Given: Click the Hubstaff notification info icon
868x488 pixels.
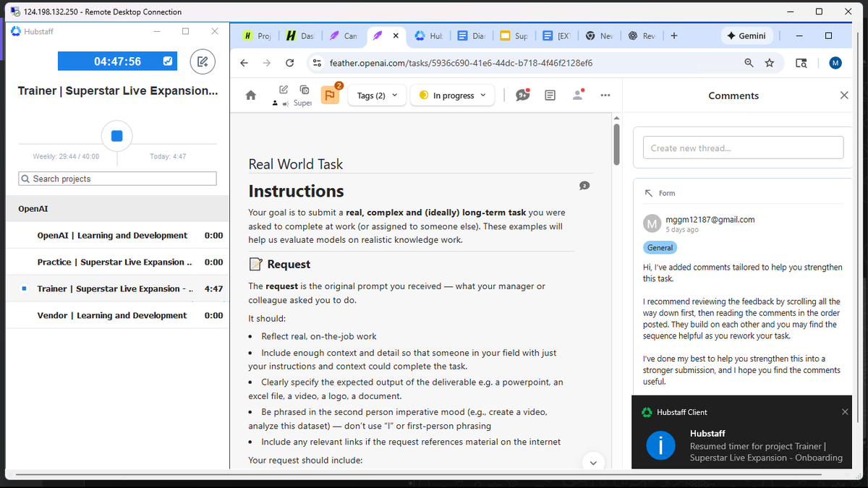Looking at the screenshot, I should (x=660, y=445).
